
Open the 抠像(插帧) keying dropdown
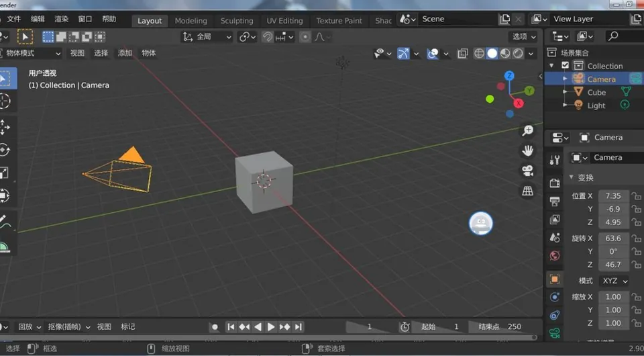[x=69, y=327]
